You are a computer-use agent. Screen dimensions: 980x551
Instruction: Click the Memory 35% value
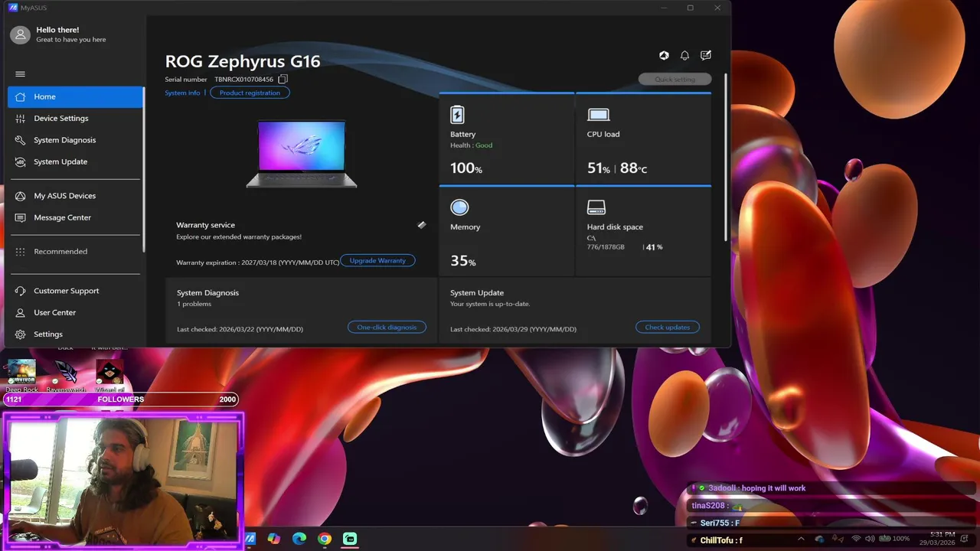463,261
